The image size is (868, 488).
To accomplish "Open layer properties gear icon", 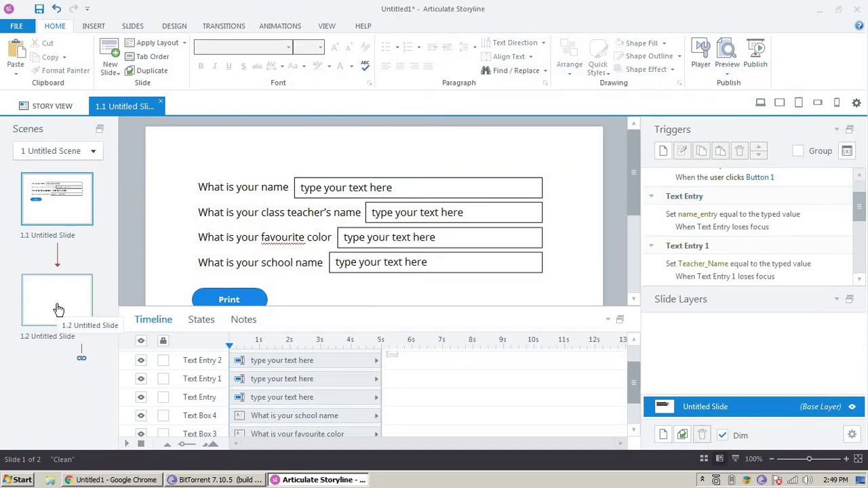I will (x=852, y=435).
